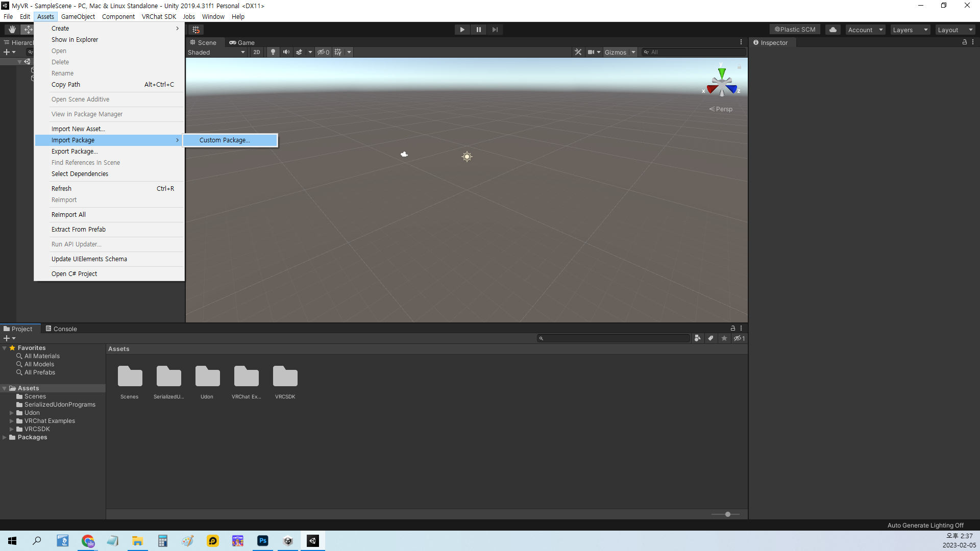Select the Hand tool in the toolbar

(12, 30)
